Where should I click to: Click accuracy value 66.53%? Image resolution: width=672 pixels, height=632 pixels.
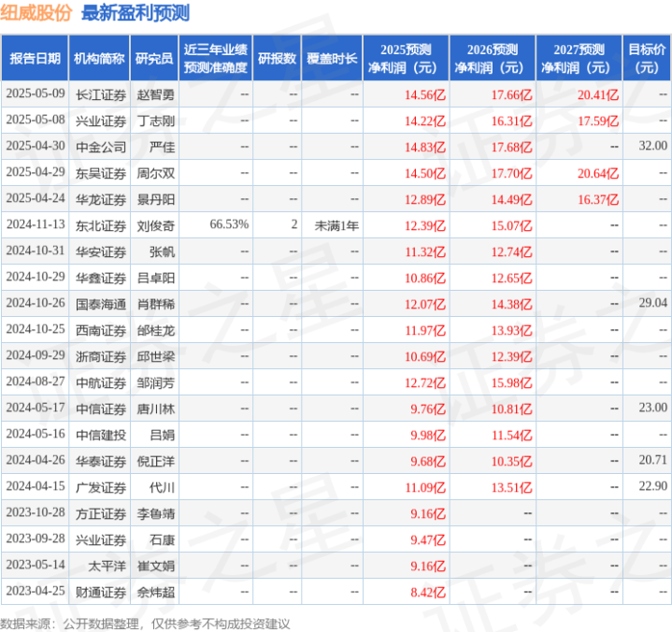229,224
